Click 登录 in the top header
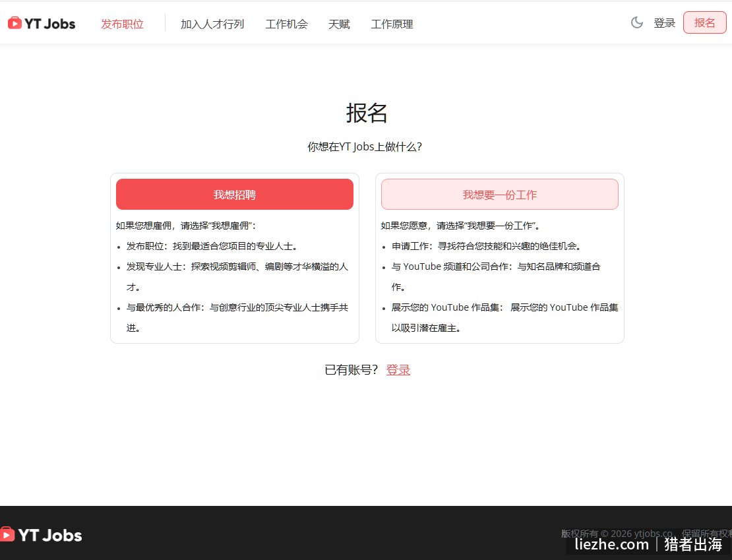The width and height of the screenshot is (732, 560). click(x=664, y=23)
